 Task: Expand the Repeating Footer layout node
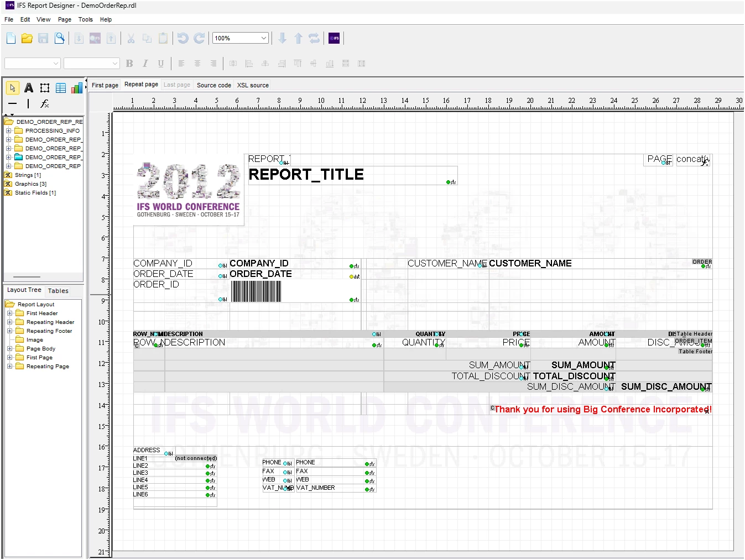tap(9, 331)
